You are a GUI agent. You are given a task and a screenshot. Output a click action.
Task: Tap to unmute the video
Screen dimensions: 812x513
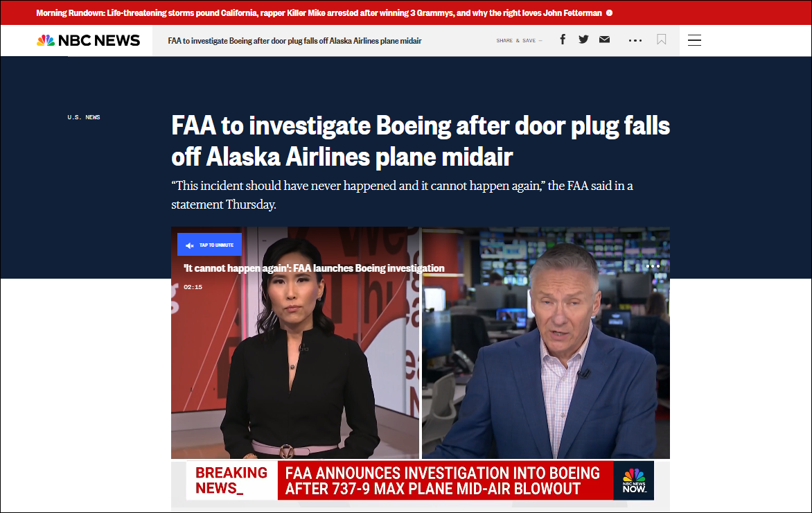coord(209,245)
